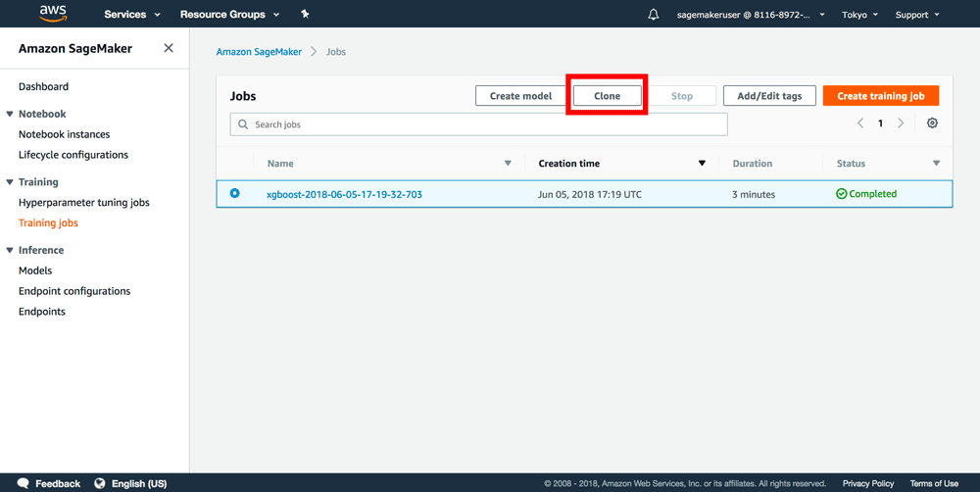Open Lifecycle configurations page
Screen dimensions: 980x492
pyautogui.click(x=73, y=155)
